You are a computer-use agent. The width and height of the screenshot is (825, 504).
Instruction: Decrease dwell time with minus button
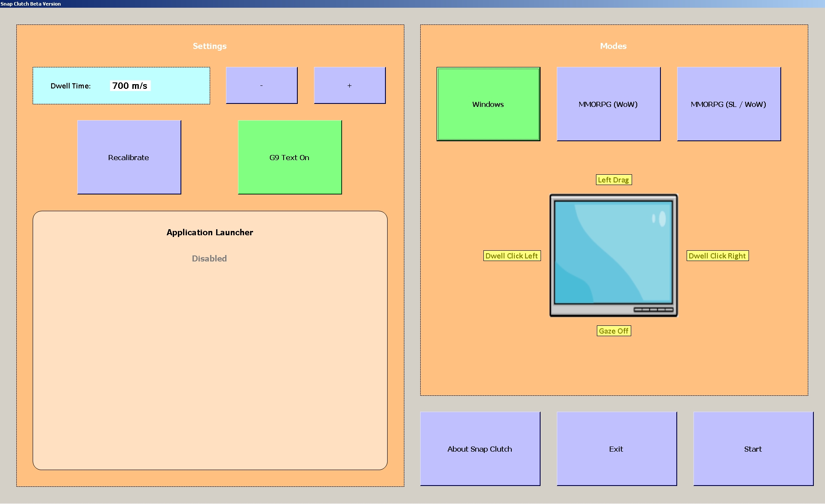(x=262, y=85)
